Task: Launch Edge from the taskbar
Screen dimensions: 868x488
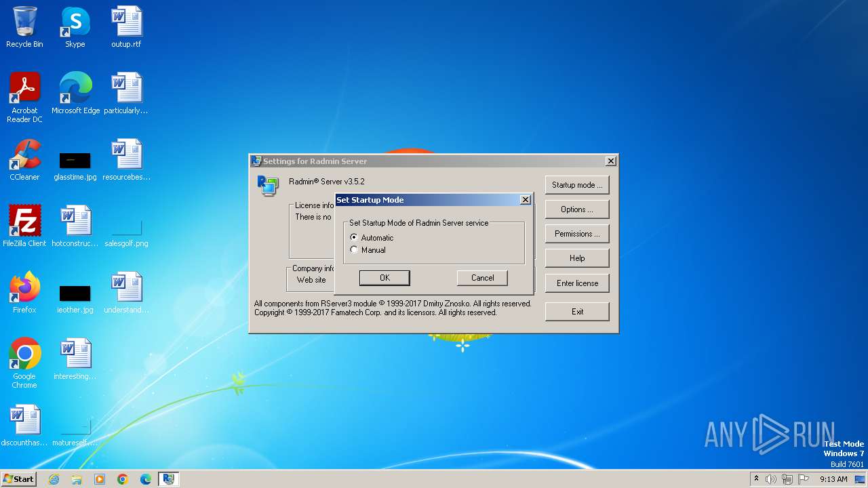Action: tap(146, 479)
